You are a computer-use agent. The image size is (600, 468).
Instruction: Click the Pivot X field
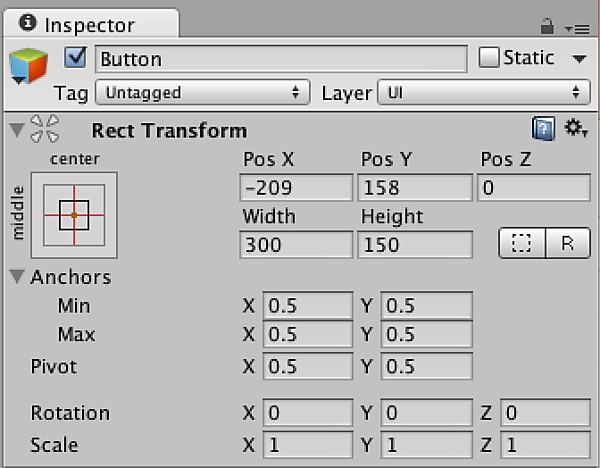(x=308, y=366)
